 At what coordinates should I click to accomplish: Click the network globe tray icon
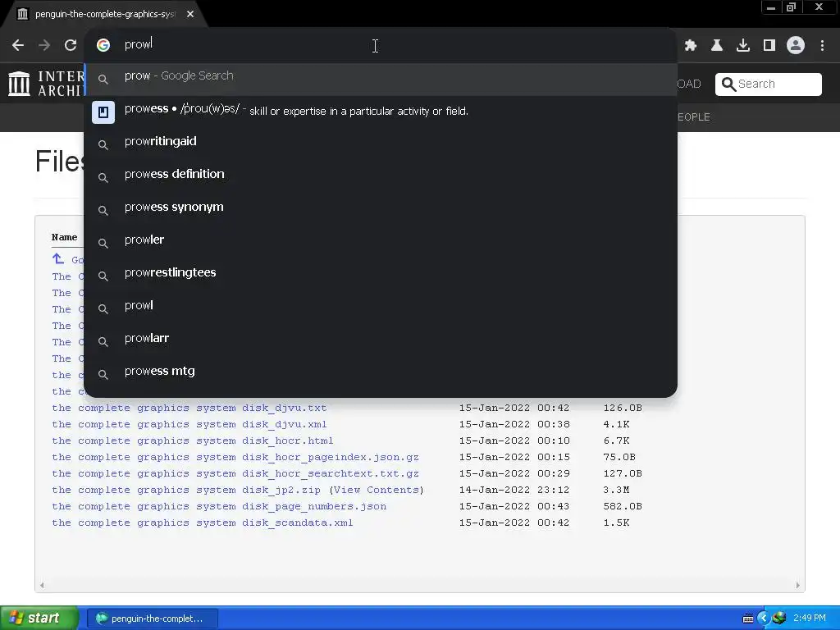[779, 619]
